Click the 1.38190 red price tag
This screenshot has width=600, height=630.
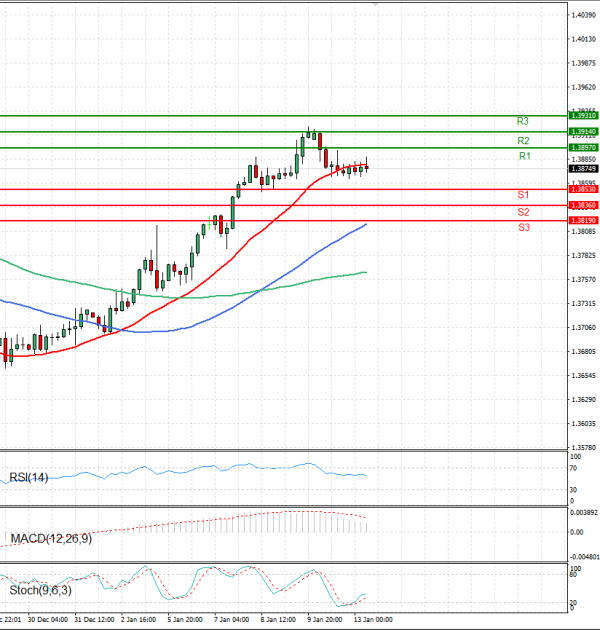click(584, 220)
